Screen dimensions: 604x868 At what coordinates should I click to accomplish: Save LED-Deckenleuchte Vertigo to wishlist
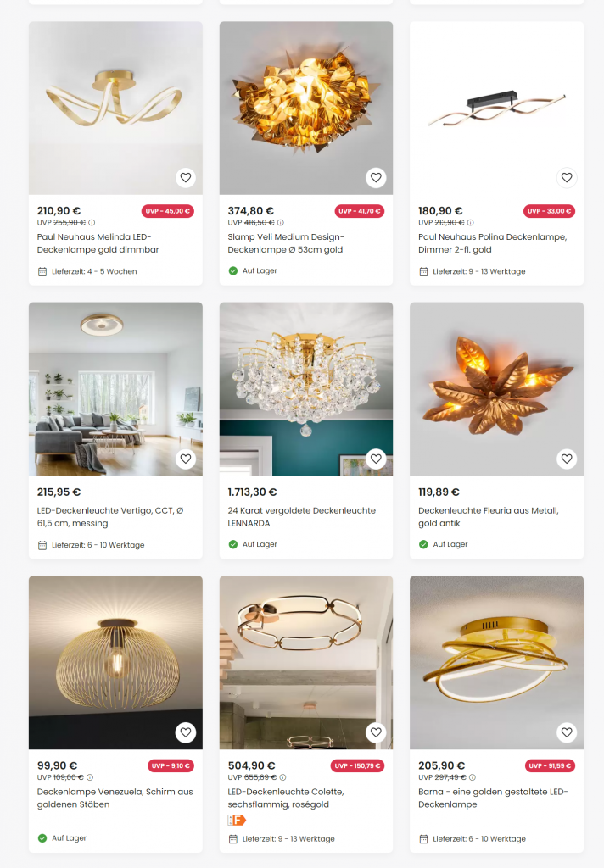[186, 459]
